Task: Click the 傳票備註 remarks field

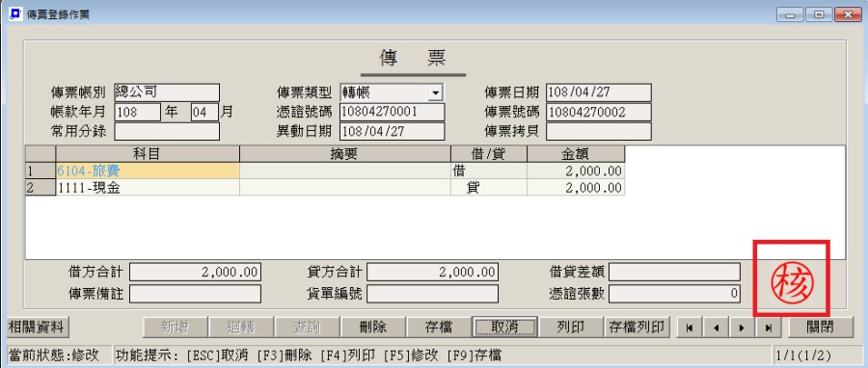Action: point(195,294)
